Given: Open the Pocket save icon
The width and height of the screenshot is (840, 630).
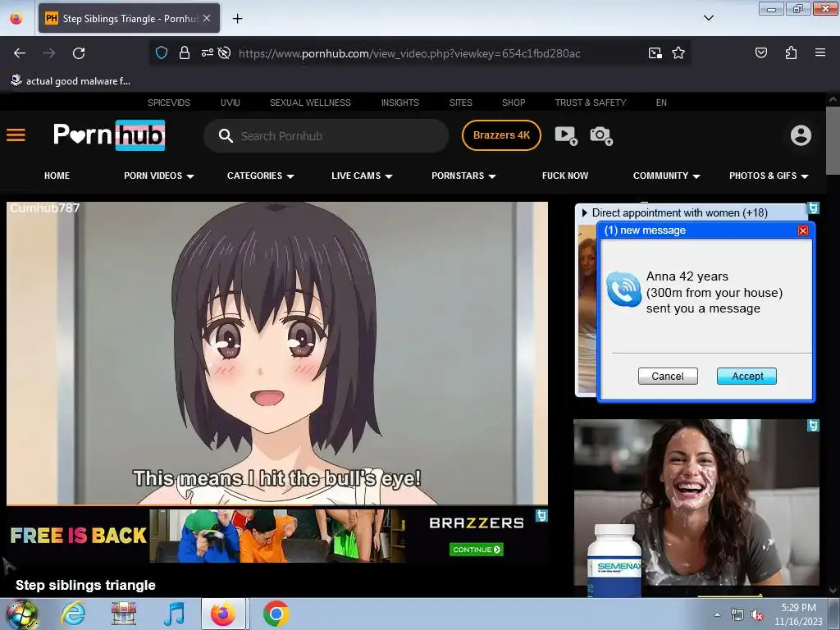Looking at the screenshot, I should (760, 52).
